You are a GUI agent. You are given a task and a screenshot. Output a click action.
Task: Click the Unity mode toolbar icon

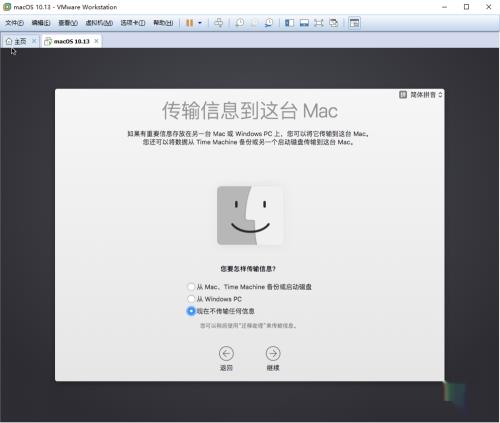tap(333, 23)
